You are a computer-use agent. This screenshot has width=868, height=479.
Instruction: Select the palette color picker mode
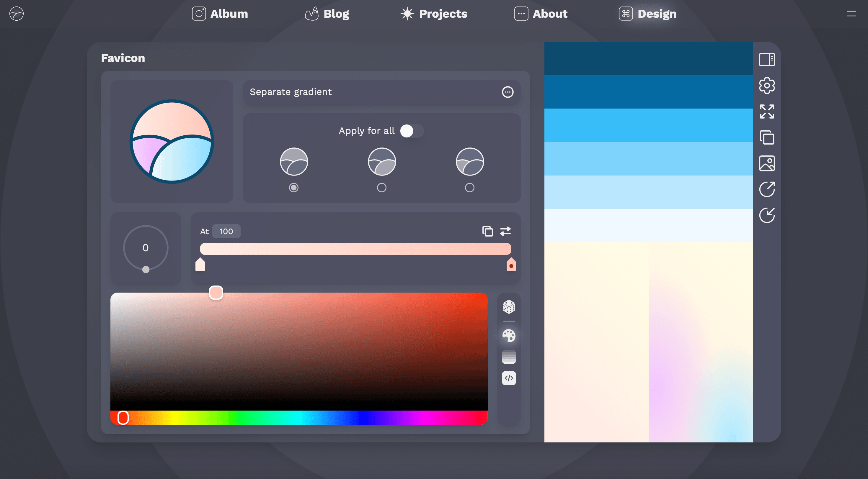pyautogui.click(x=509, y=336)
